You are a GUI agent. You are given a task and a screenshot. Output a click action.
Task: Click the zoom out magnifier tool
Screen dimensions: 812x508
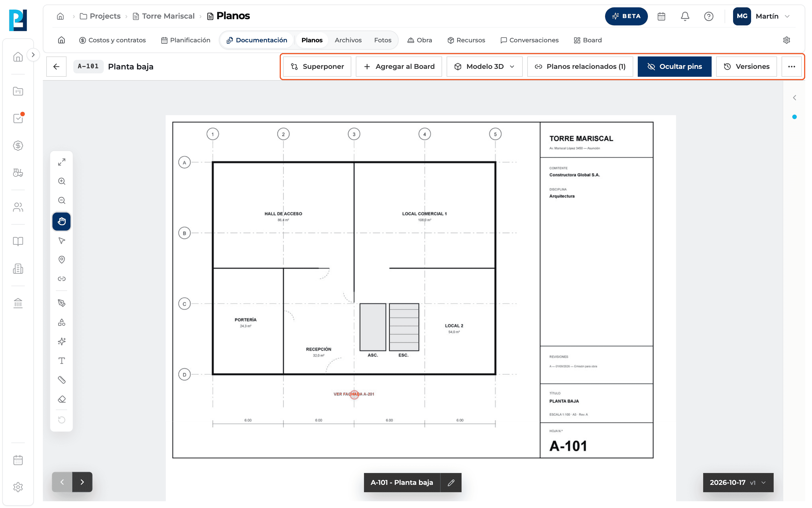pos(62,201)
